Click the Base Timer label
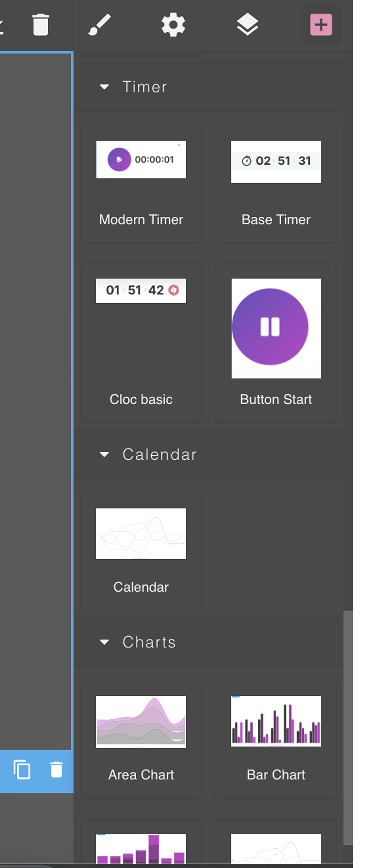 (x=276, y=220)
